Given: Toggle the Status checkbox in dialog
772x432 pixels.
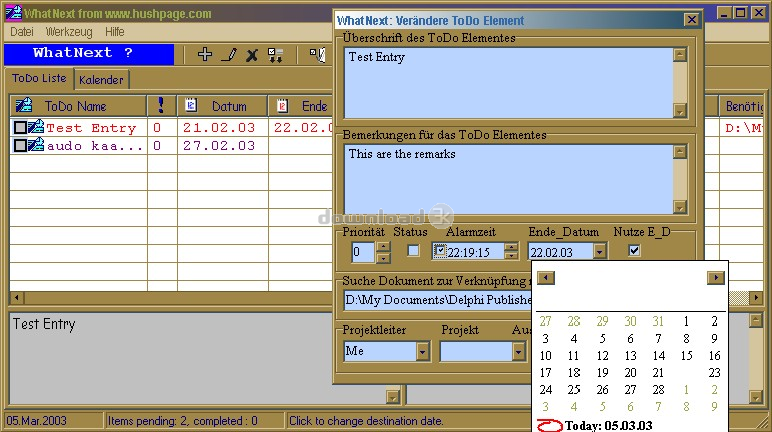Looking at the screenshot, I should tap(413, 250).
